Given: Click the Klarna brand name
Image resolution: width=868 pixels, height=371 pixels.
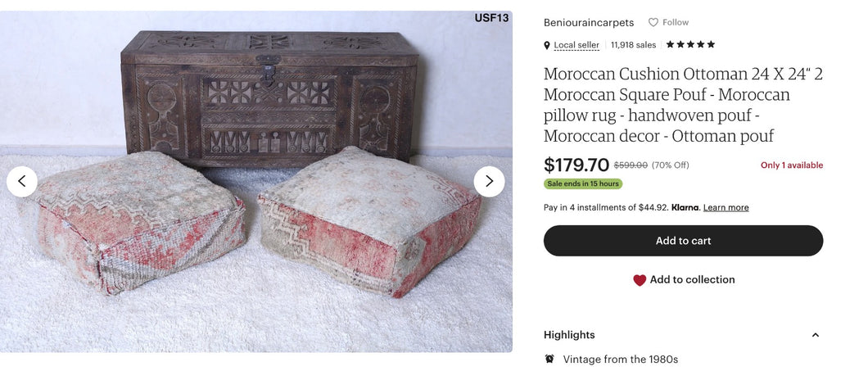Looking at the screenshot, I should click(685, 208).
